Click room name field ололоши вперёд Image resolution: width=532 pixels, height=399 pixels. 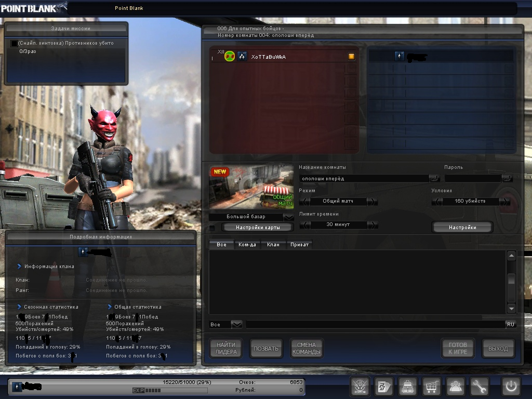click(364, 179)
